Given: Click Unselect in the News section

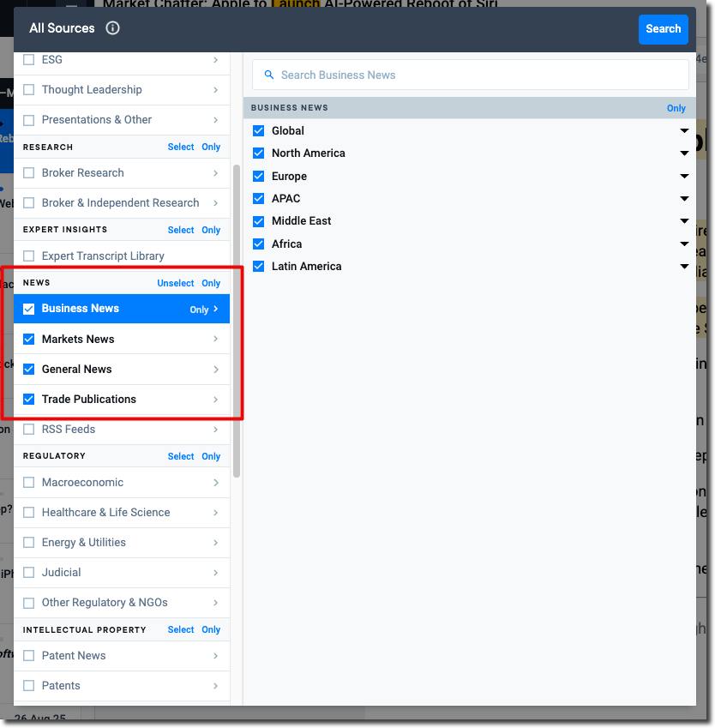Looking at the screenshot, I should pyautogui.click(x=175, y=283).
